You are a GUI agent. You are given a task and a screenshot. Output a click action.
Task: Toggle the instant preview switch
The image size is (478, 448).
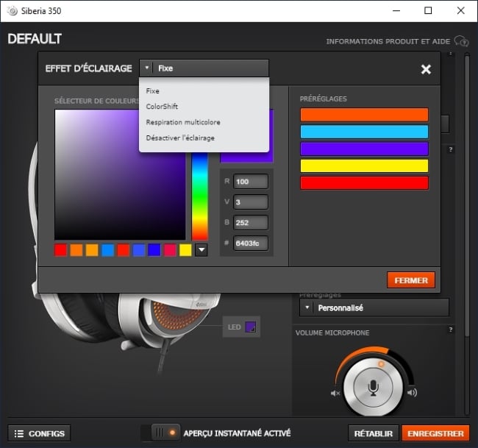coord(160,433)
